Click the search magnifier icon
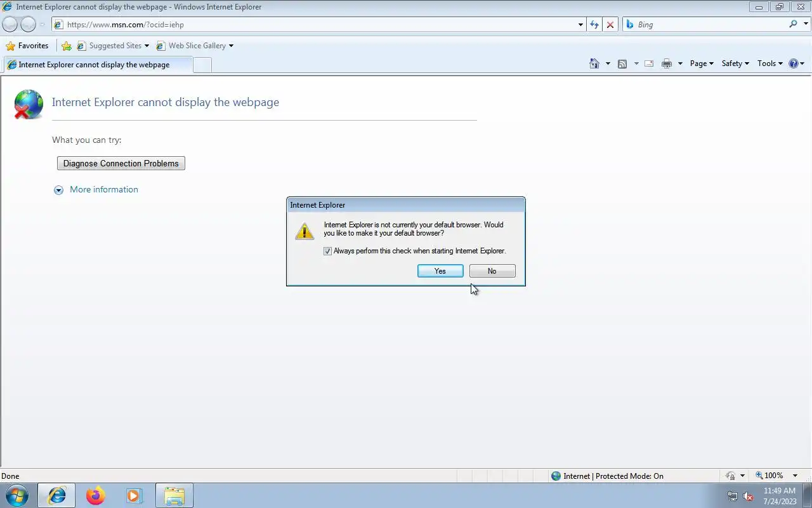This screenshot has height=508, width=812. pyautogui.click(x=793, y=24)
